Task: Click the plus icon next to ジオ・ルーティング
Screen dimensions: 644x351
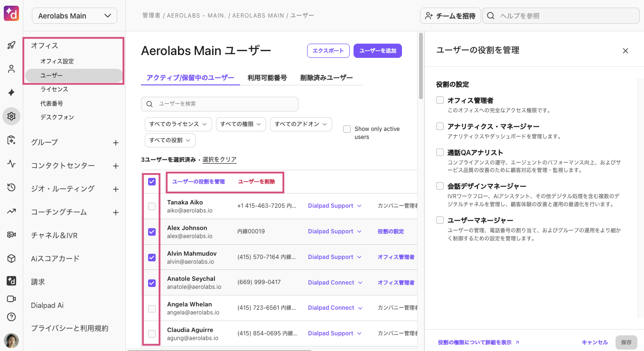Action: coord(115,189)
